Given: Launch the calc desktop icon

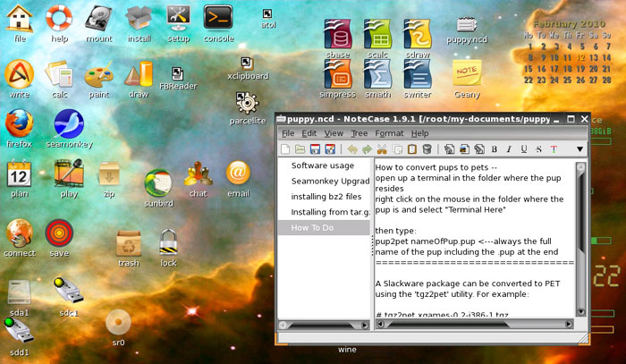Looking at the screenshot, I should [x=59, y=79].
